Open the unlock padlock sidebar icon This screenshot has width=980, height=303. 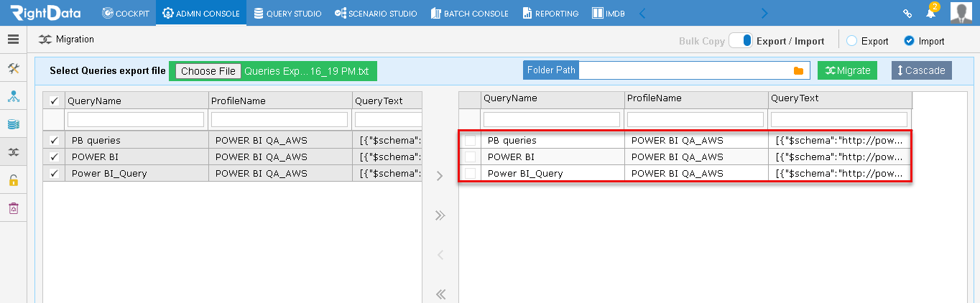point(13,180)
